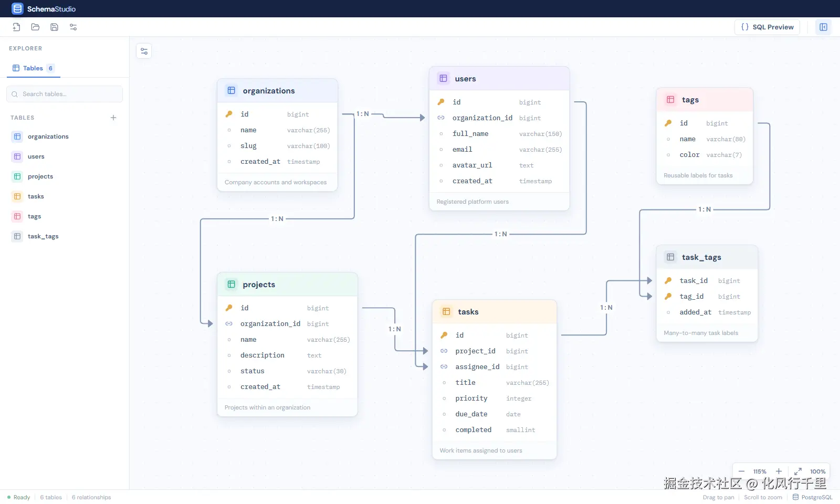Click foreign key icon beside assignee_id
The image size is (840, 504).
tap(444, 366)
